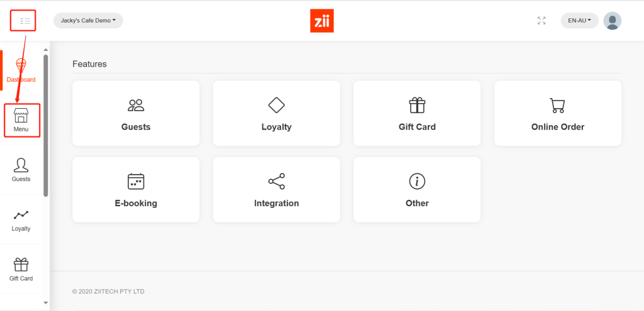
Task: Expand the EN-AU language dropdown
Action: tap(579, 21)
